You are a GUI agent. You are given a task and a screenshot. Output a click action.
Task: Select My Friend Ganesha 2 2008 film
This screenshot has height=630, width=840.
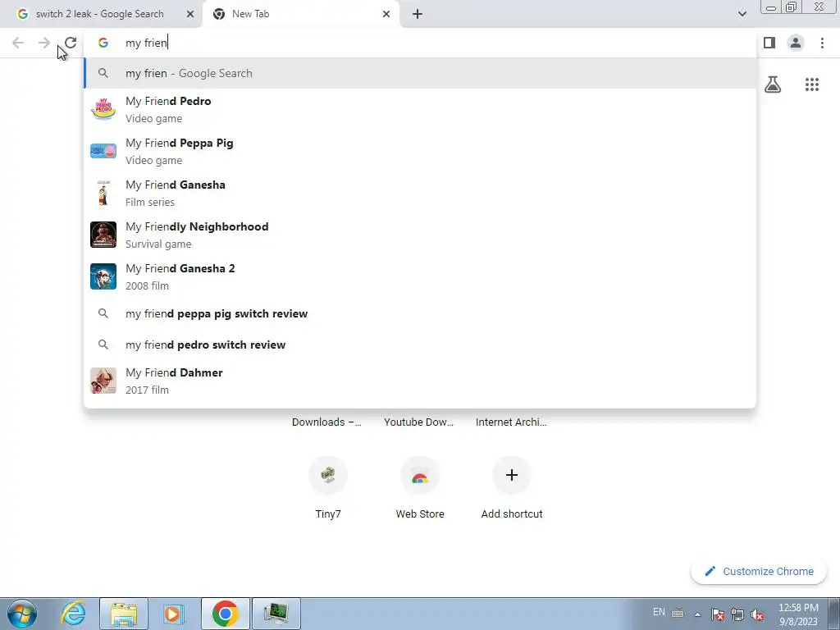click(420, 276)
